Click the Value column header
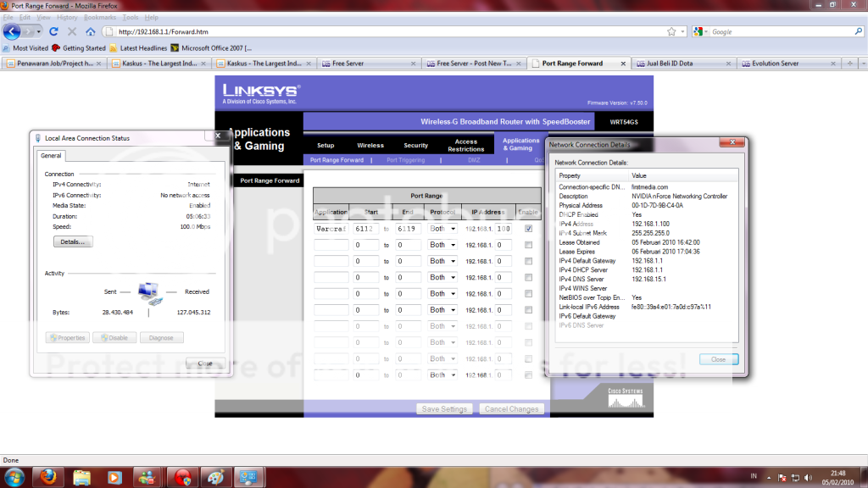 click(684, 175)
